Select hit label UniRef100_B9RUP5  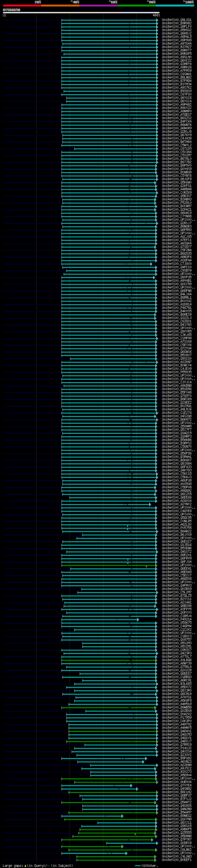coord(177,54)
